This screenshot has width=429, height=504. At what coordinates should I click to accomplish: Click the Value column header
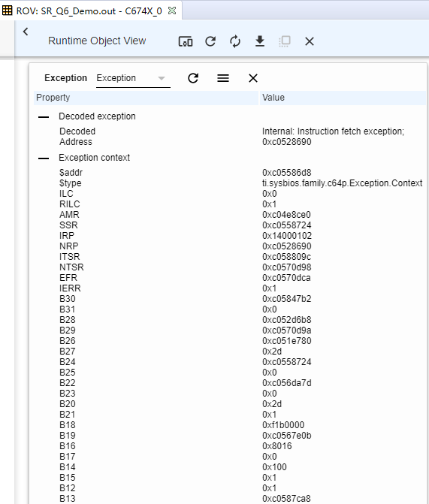[x=343, y=98]
